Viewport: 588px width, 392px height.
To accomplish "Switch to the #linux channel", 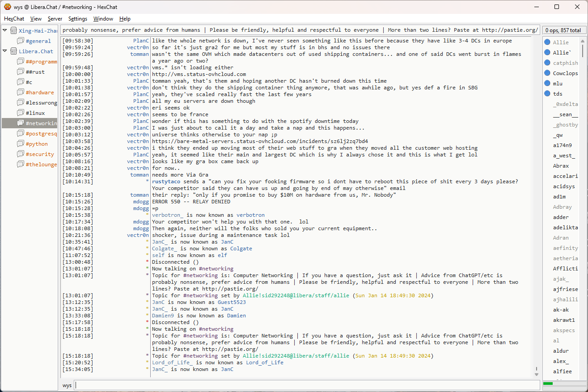I will pos(35,113).
